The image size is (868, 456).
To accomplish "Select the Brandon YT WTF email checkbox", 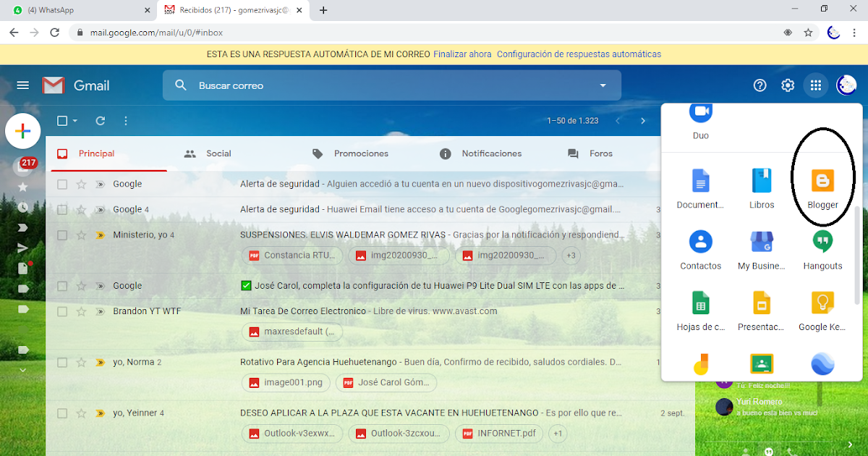I will click(62, 311).
